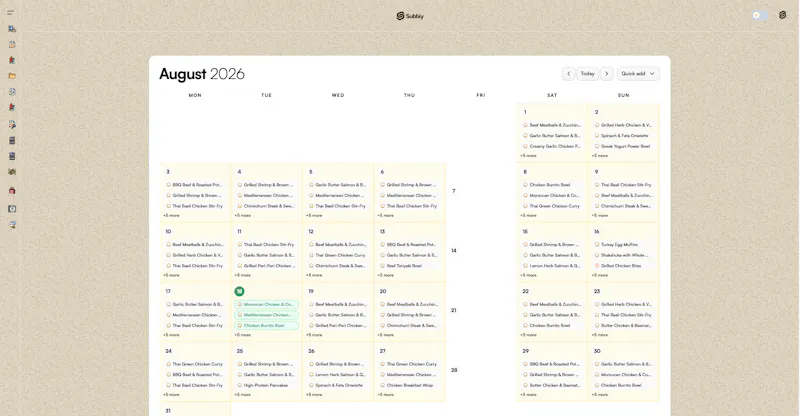Open Butter Chicken & Basmati on August 23
Viewport: 800px width, 416px height.
pos(623,326)
